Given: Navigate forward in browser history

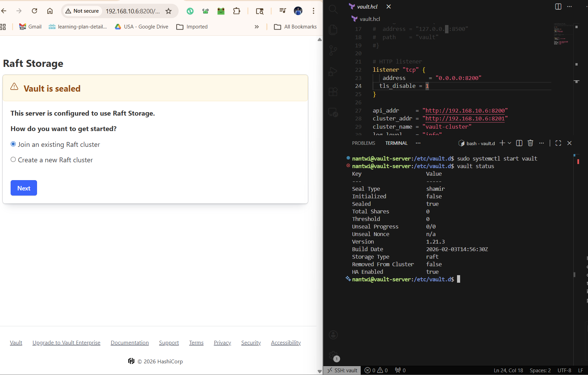Looking at the screenshot, I should coord(19,11).
